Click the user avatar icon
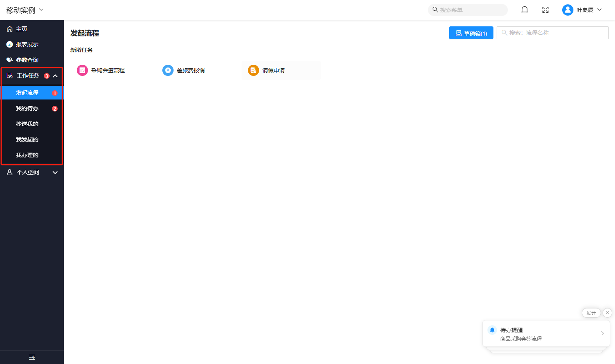 (567, 10)
